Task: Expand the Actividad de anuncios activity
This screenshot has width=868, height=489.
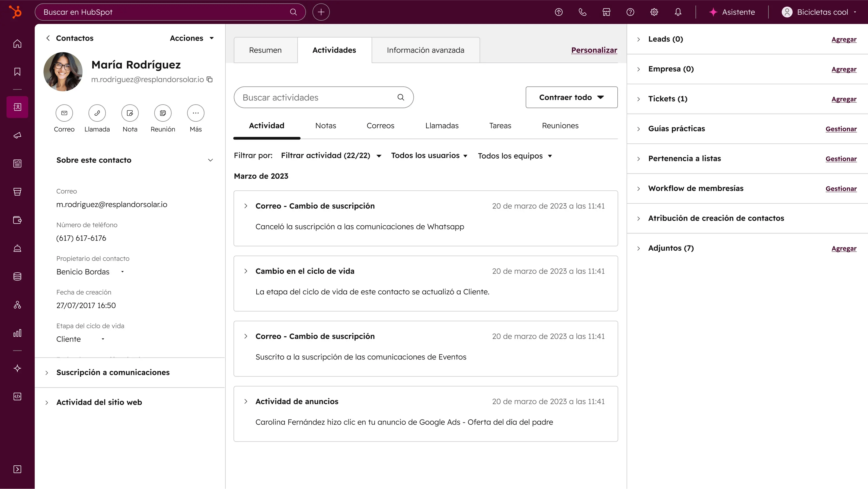Action: 246,401
